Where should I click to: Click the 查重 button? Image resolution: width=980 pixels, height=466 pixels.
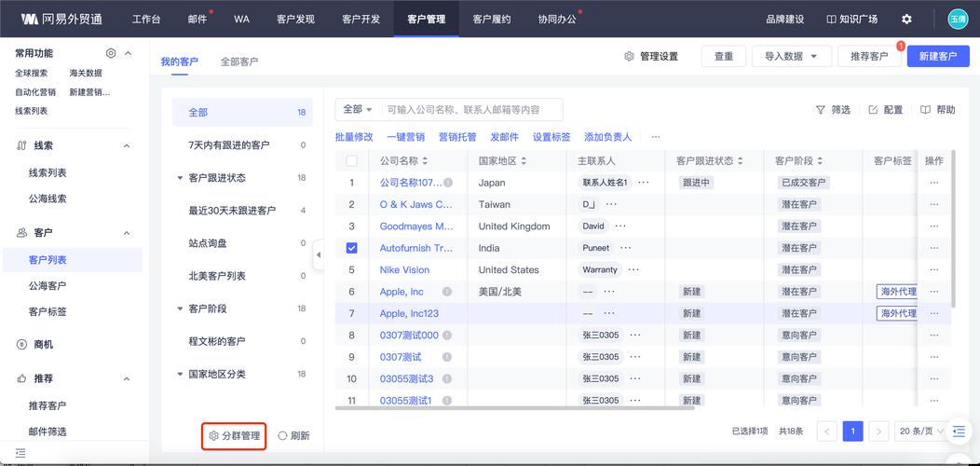724,56
